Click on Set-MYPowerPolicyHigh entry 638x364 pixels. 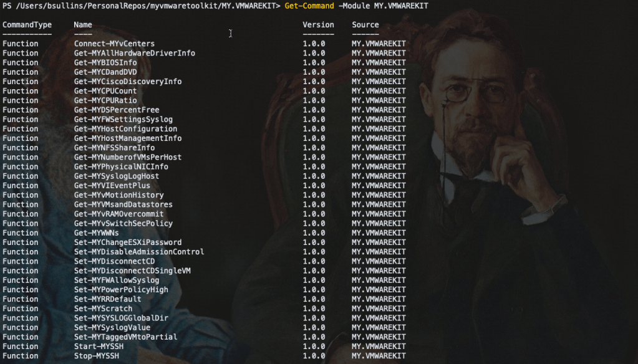click(x=120, y=290)
